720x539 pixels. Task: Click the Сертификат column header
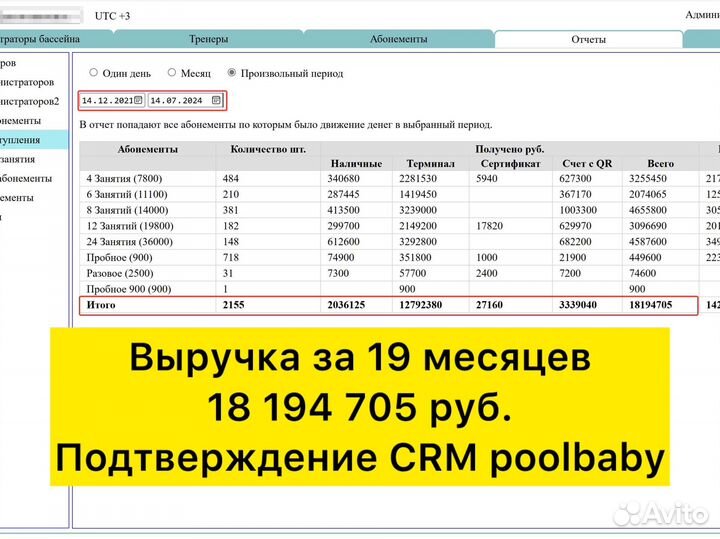510,164
